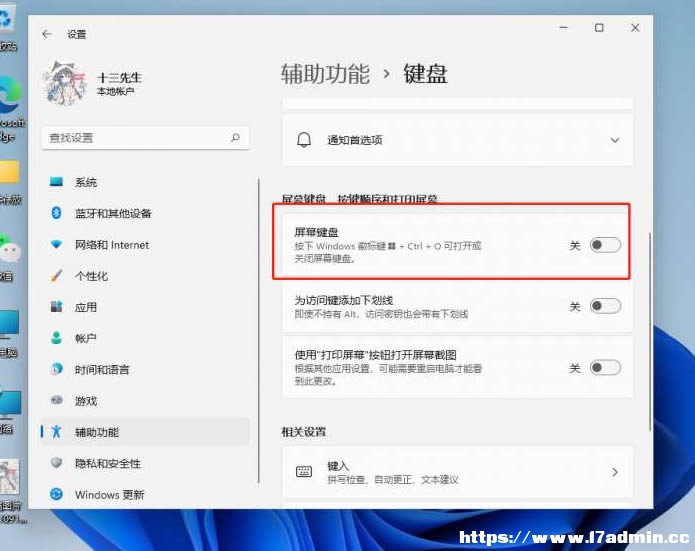Select 时间和语言 in sidebar

click(145, 369)
